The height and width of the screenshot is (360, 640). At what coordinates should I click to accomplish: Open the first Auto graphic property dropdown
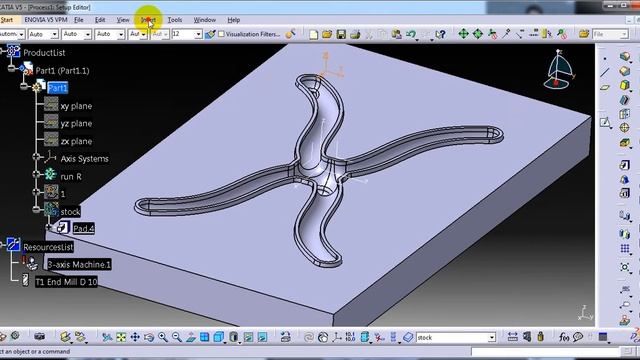click(54, 35)
